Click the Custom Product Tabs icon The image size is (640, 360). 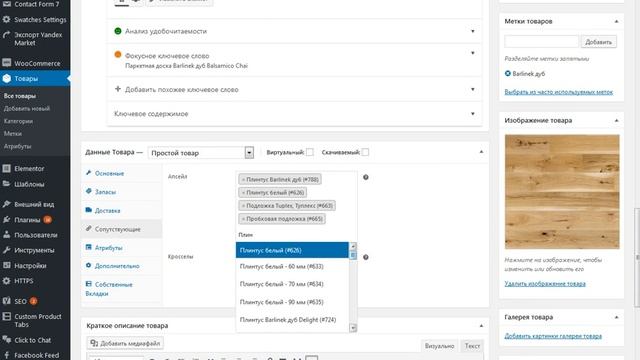[x=7, y=316]
